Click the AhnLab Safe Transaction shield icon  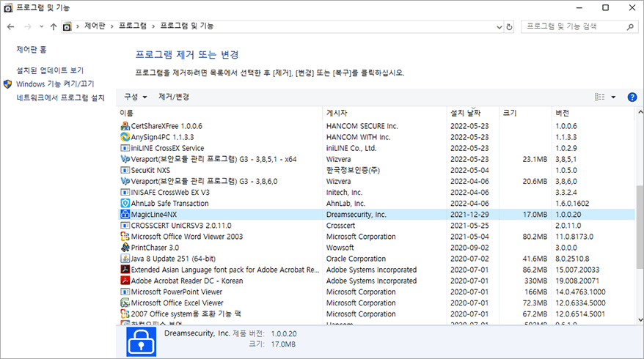coord(125,204)
